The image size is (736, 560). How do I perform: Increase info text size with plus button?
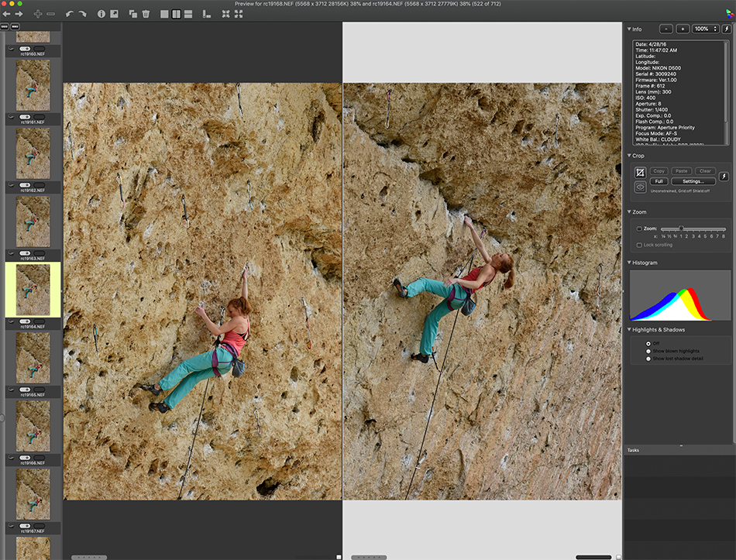tap(683, 29)
